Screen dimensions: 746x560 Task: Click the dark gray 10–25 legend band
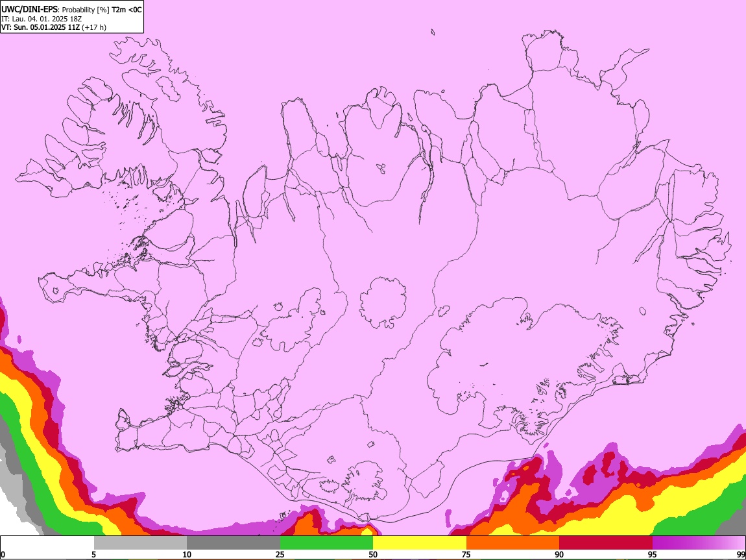point(234,543)
